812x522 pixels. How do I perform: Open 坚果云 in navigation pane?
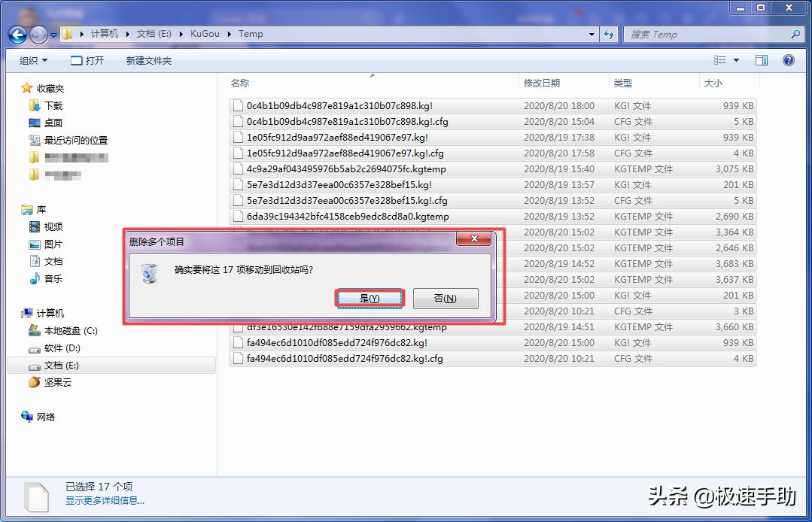coord(57,382)
